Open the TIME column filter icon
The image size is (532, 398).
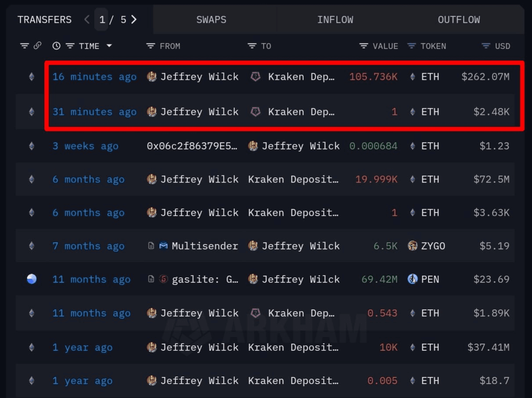click(70, 46)
